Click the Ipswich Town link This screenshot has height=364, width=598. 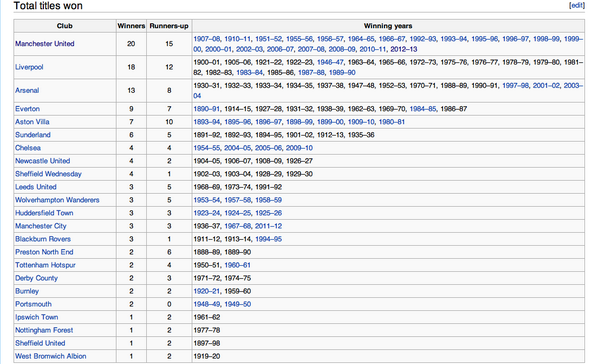[37, 317]
